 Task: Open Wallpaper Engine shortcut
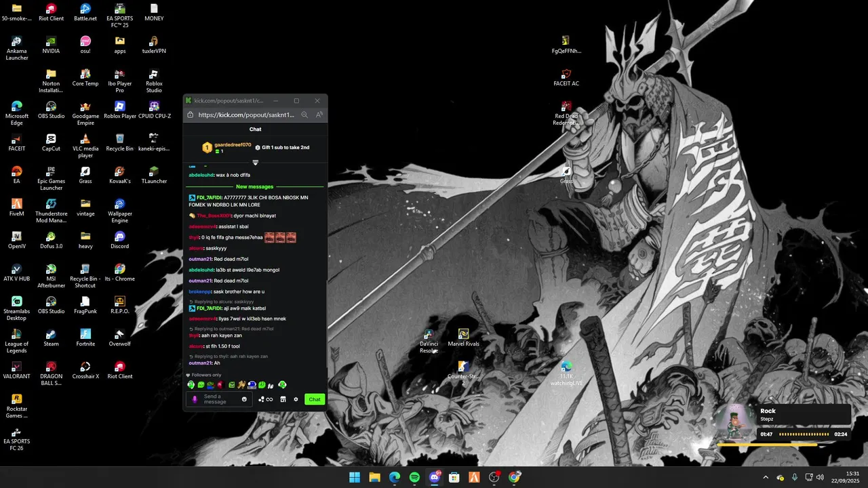(x=120, y=211)
